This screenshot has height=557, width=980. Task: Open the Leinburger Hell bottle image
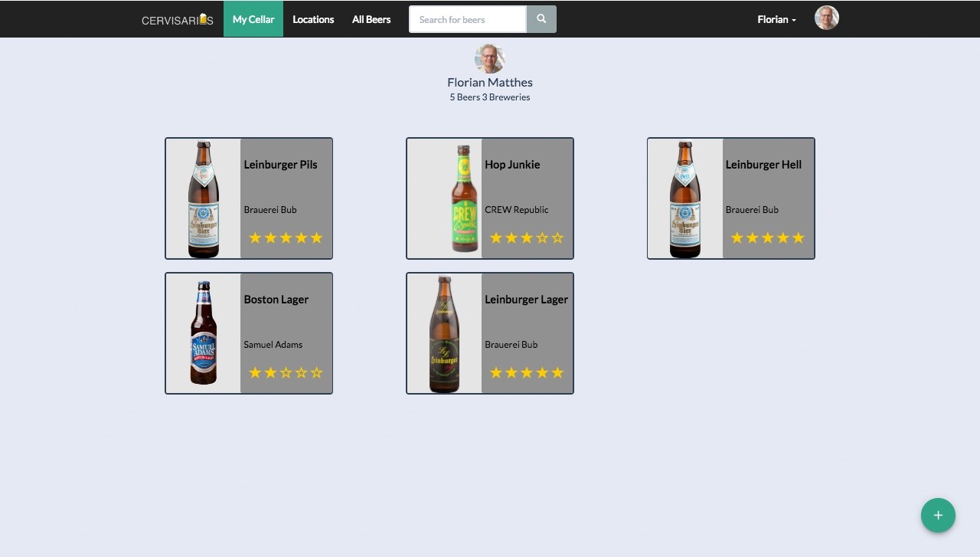tap(686, 198)
